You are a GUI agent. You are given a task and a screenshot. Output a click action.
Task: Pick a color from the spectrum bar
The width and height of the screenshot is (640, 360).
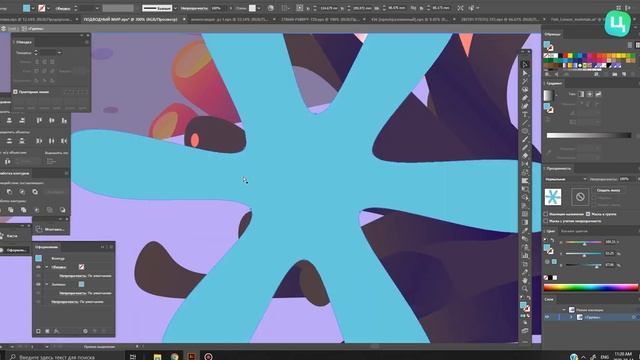591,288
